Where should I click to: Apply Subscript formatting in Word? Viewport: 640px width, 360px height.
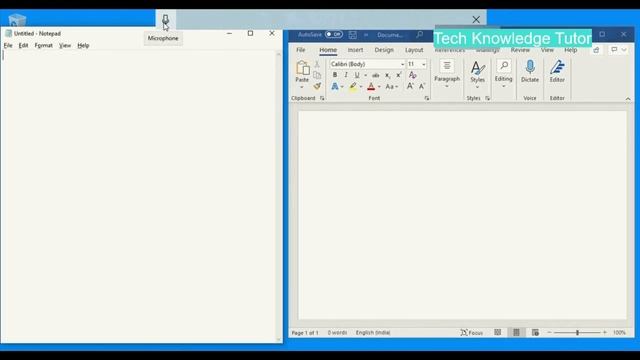pyautogui.click(x=387, y=76)
